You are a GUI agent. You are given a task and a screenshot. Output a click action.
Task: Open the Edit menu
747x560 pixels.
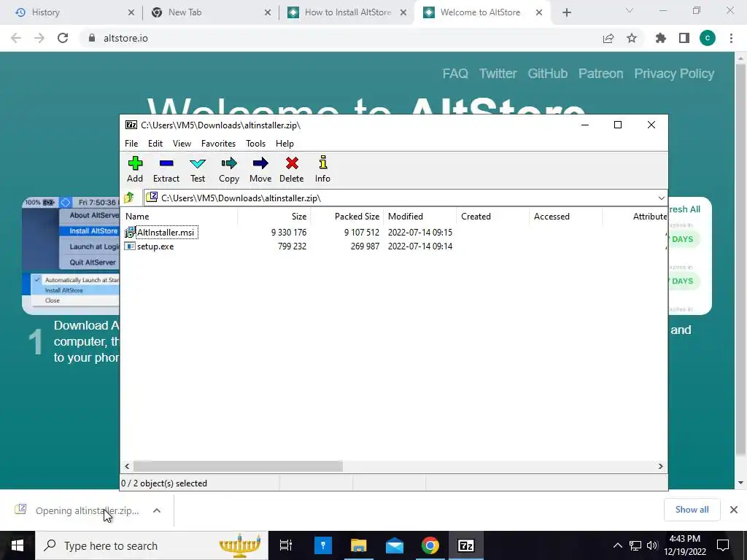[155, 144]
